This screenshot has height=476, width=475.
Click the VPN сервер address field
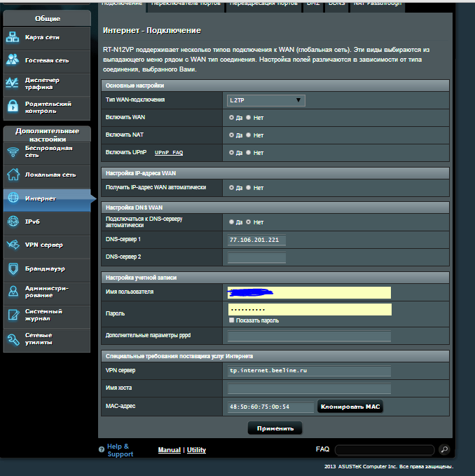pos(309,371)
